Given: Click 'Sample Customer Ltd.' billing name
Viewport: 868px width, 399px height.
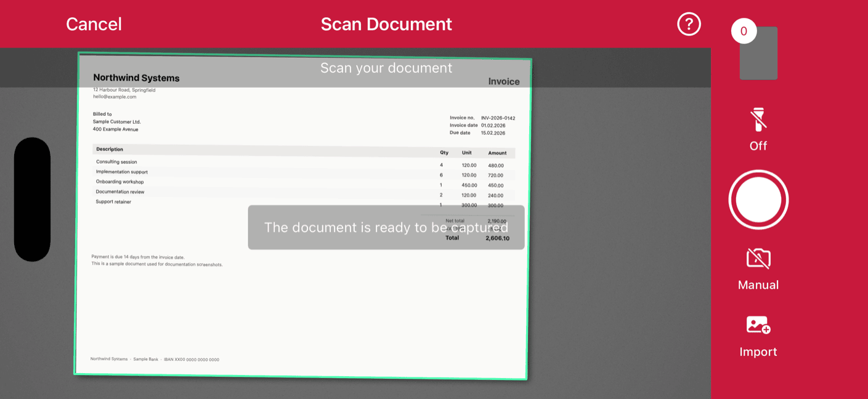Looking at the screenshot, I should (117, 122).
